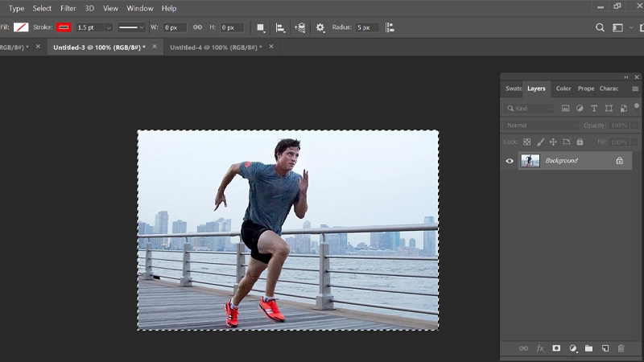This screenshot has width=644, height=362.
Task: Click the Opacity 100% value field
Action: coord(619,125)
